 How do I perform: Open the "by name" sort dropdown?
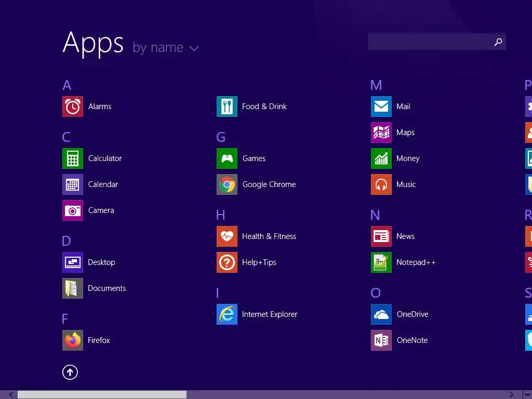tap(166, 47)
